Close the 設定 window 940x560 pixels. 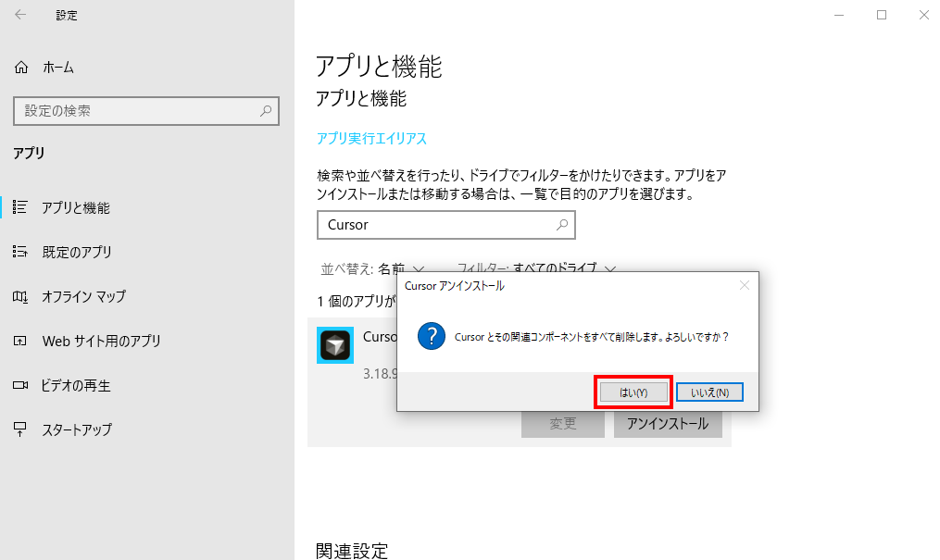(924, 15)
